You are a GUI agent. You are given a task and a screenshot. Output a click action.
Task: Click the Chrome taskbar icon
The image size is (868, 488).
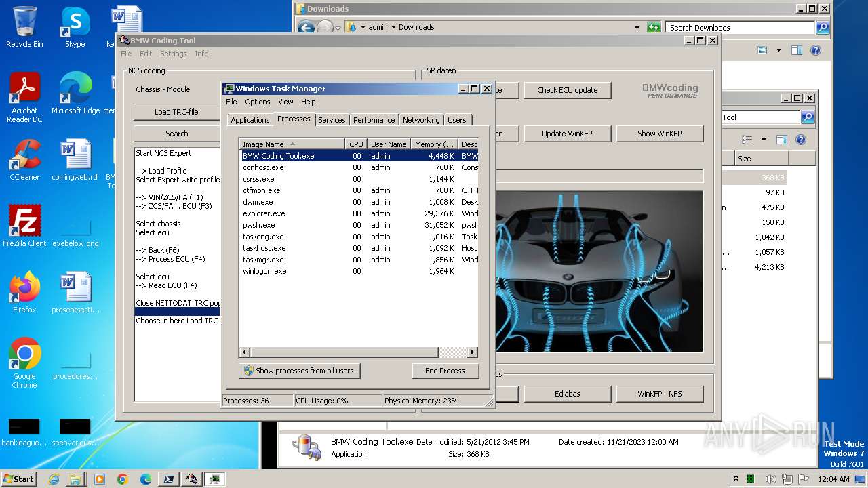pos(122,479)
